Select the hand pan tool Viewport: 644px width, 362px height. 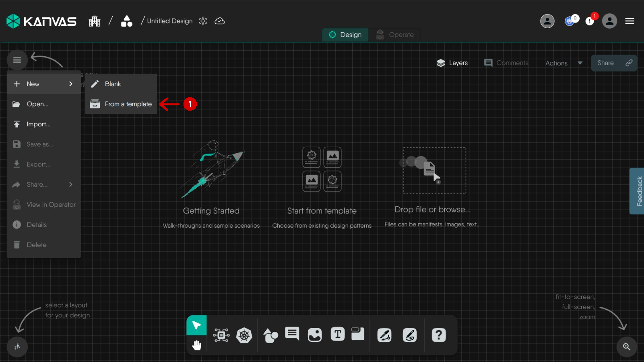tap(196, 345)
